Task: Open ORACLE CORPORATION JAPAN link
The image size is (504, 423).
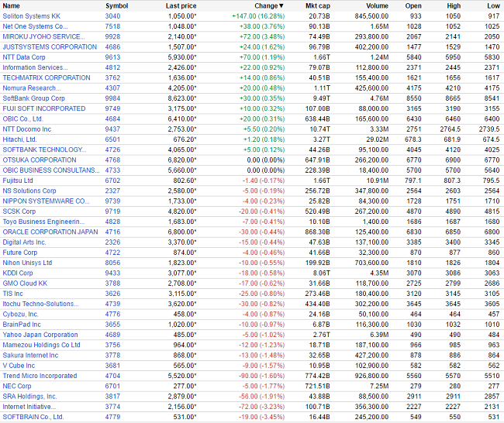Action: coord(50,232)
